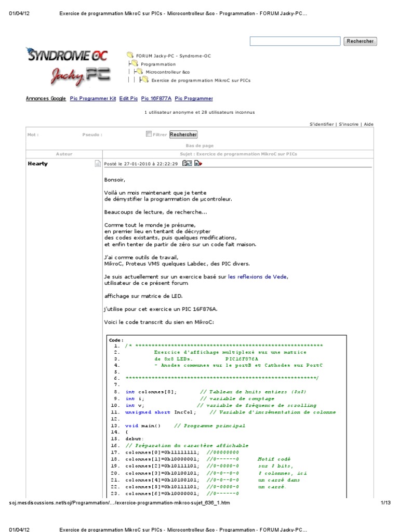The width and height of the screenshot is (399, 532).
Task: Click the Exercice de programmation folder icon
Action: point(145,79)
